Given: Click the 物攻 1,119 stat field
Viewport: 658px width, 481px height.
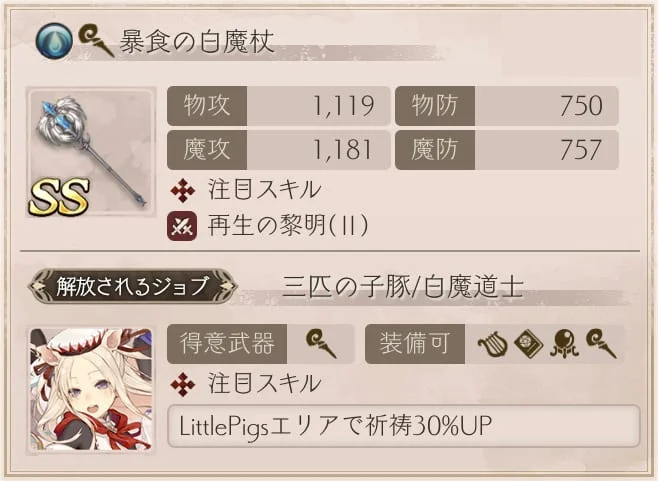Looking at the screenshot, I should click(278, 105).
